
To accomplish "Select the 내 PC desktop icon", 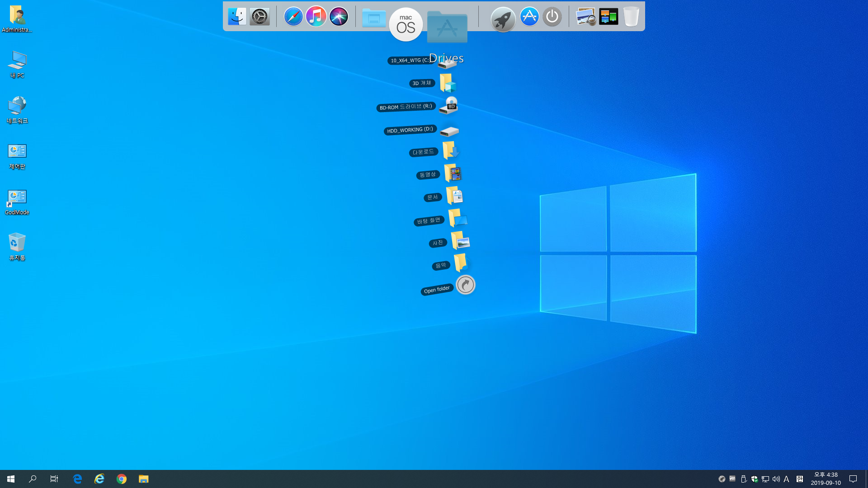I will click(17, 65).
